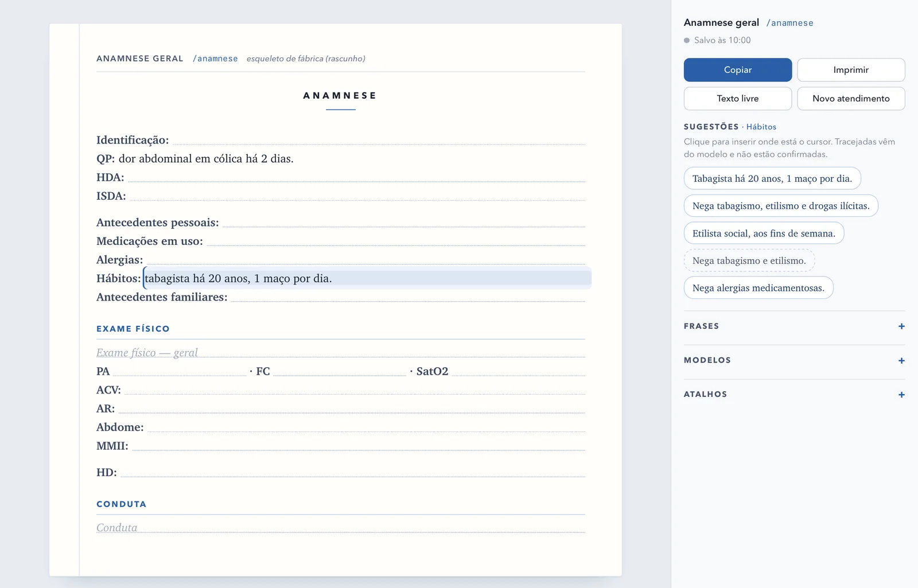Viewport: 918px width, 588px height.
Task: Click the Hábitos field text
Action: [x=367, y=278]
